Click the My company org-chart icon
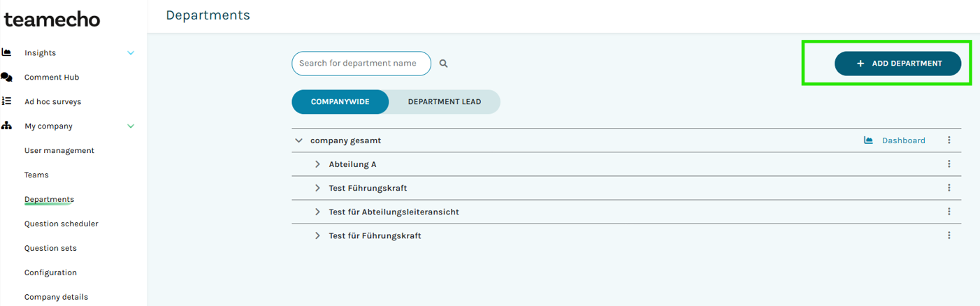This screenshot has width=980, height=306. click(x=7, y=126)
